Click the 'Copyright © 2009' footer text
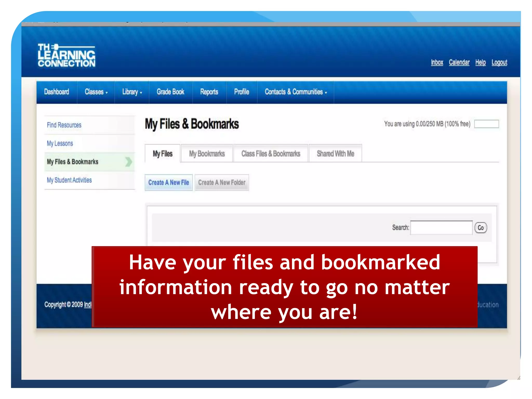This screenshot has height=399, width=532. 63,304
